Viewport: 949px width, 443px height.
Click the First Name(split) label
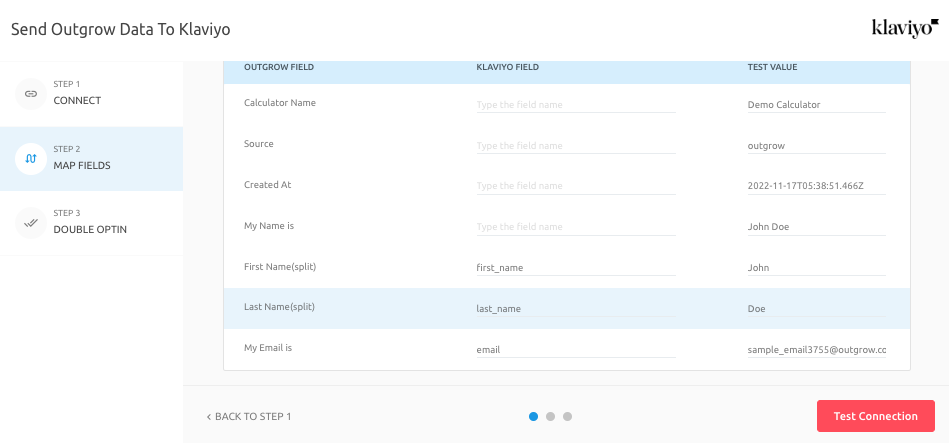click(280, 266)
